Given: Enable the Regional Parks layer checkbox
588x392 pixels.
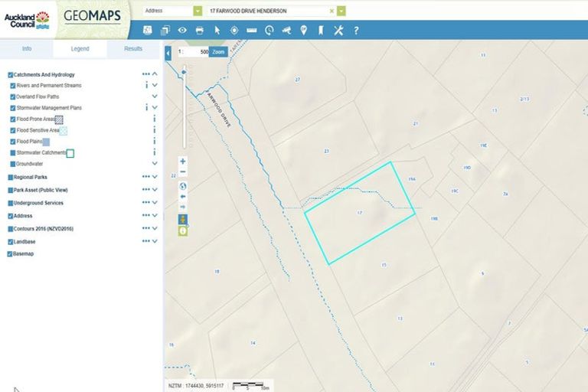Looking at the screenshot, I should (10, 177).
